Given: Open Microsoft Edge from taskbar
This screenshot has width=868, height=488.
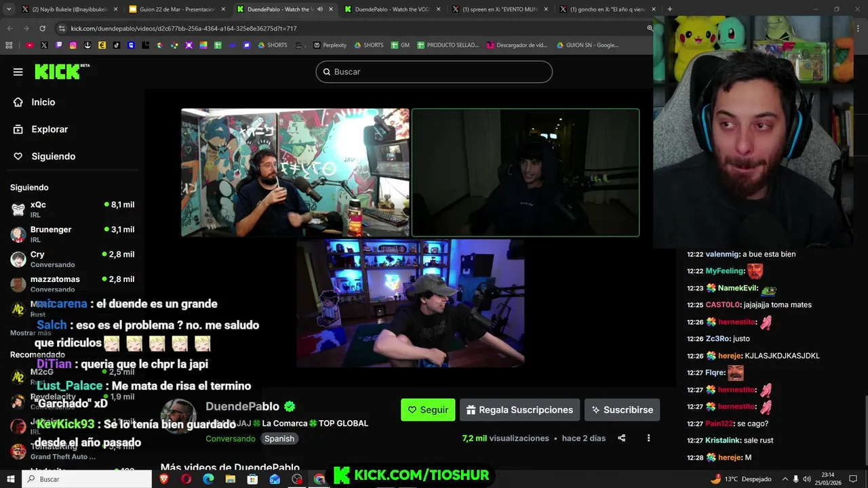Looking at the screenshot, I should pyautogui.click(x=208, y=479).
